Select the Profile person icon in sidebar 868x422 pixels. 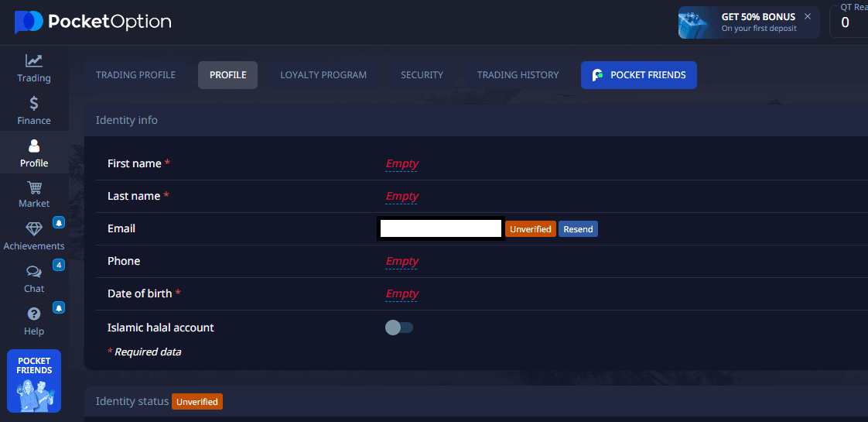[34, 146]
